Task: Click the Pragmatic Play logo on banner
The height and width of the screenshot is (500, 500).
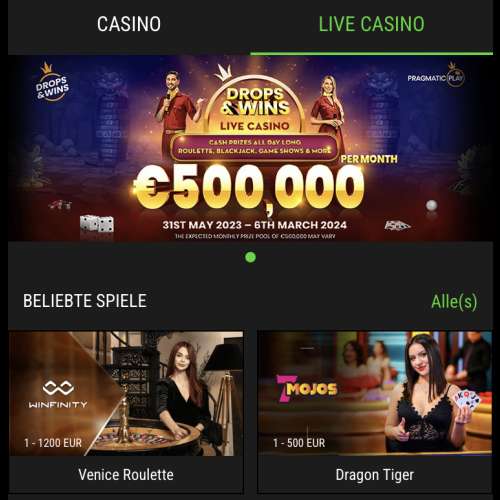Action: point(436,76)
